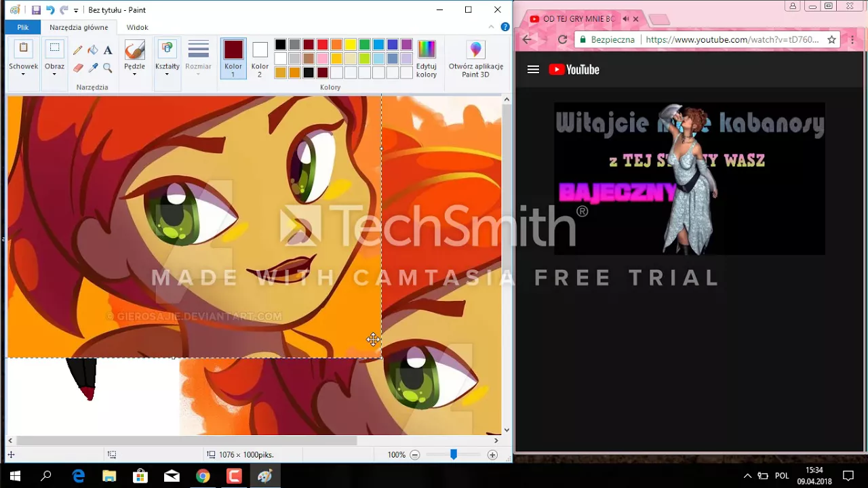This screenshot has width=868, height=488.
Task: Click the Schowek clipboard paste icon
Action: coord(23,49)
